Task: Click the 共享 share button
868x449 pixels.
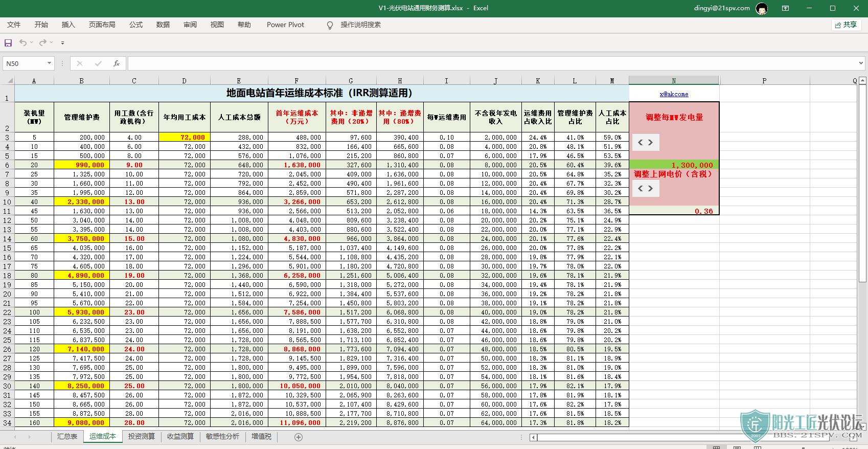Action: 847,25
